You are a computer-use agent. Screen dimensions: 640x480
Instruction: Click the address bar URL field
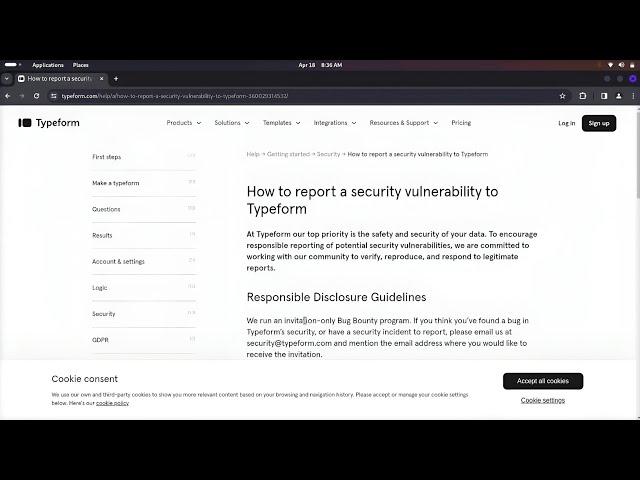coord(306,96)
